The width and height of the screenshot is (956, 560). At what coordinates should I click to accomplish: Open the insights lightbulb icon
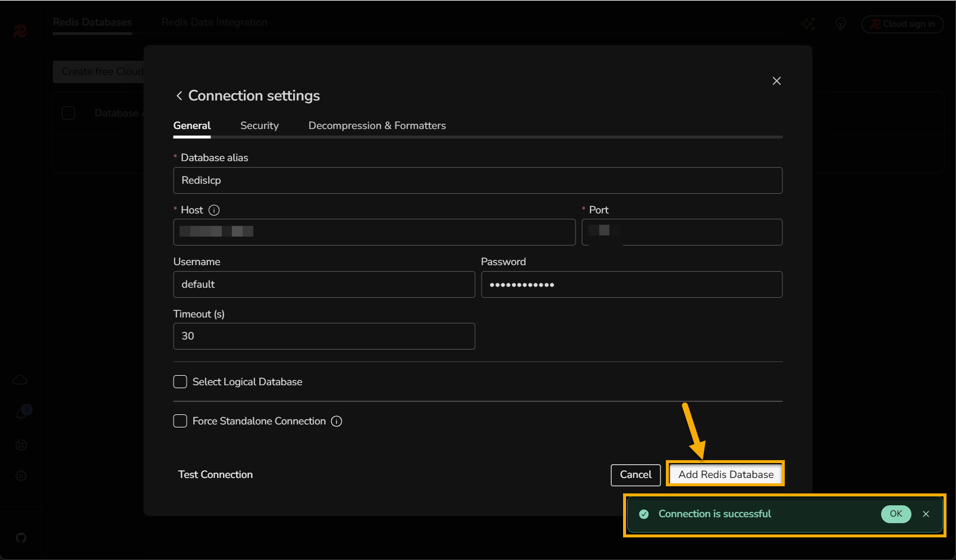tap(840, 24)
